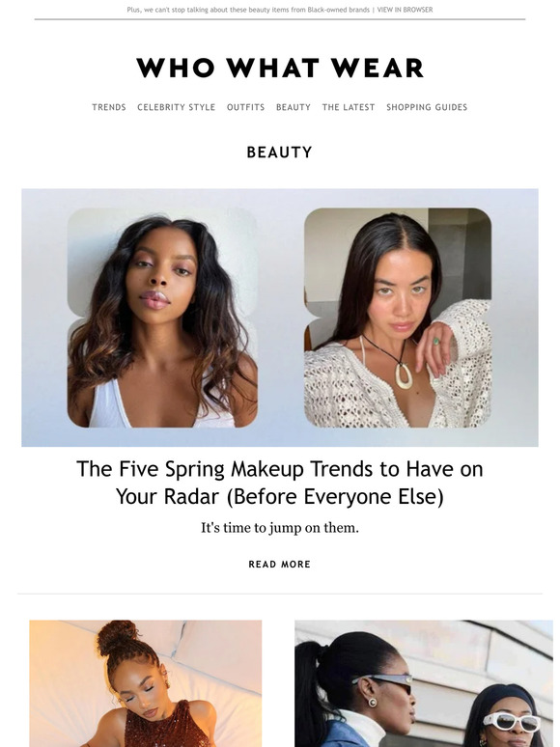
Task: Open the article image with sequin top
Action: [x=146, y=683]
